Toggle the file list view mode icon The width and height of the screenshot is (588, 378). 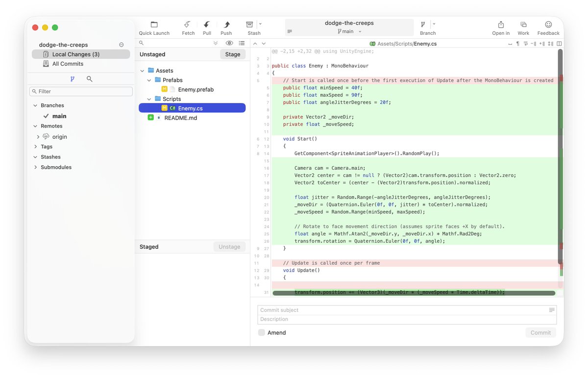[x=242, y=43]
